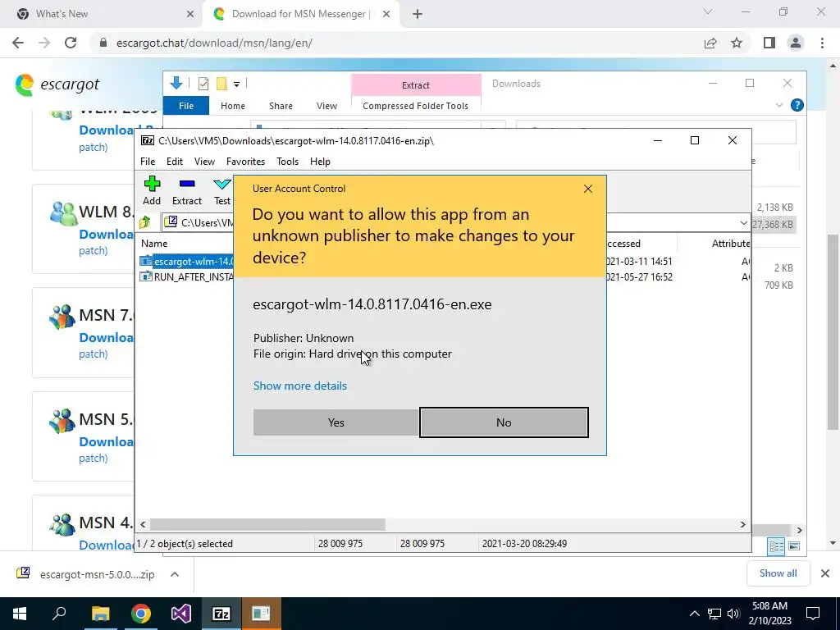Open the 7-Zip Tools menu
Screen dimensions: 840x630
(287, 162)
